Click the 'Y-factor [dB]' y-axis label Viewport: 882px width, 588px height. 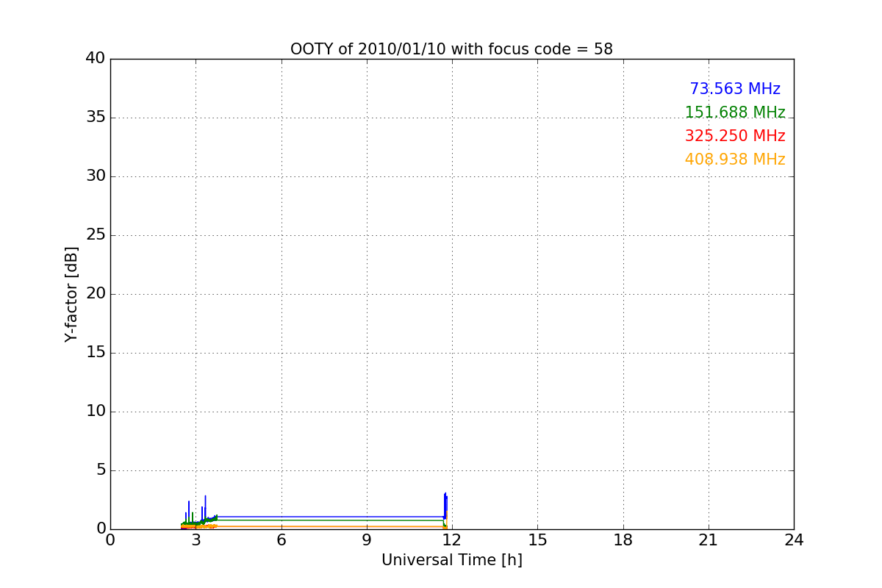[71, 294]
